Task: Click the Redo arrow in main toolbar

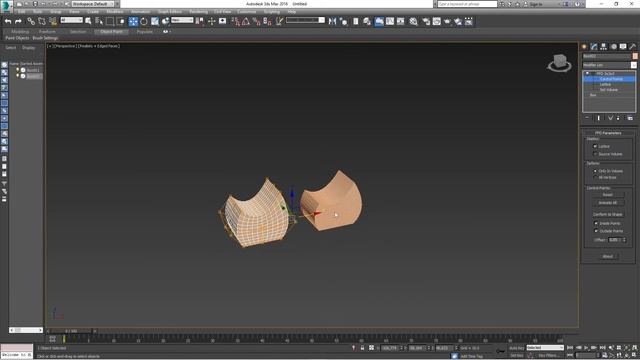Action: [18, 21]
